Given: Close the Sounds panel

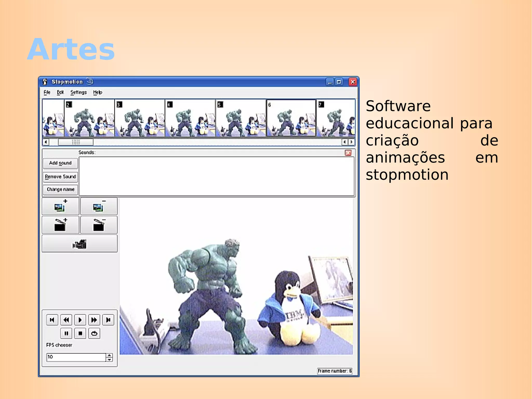Looking at the screenshot, I should pyautogui.click(x=348, y=153).
